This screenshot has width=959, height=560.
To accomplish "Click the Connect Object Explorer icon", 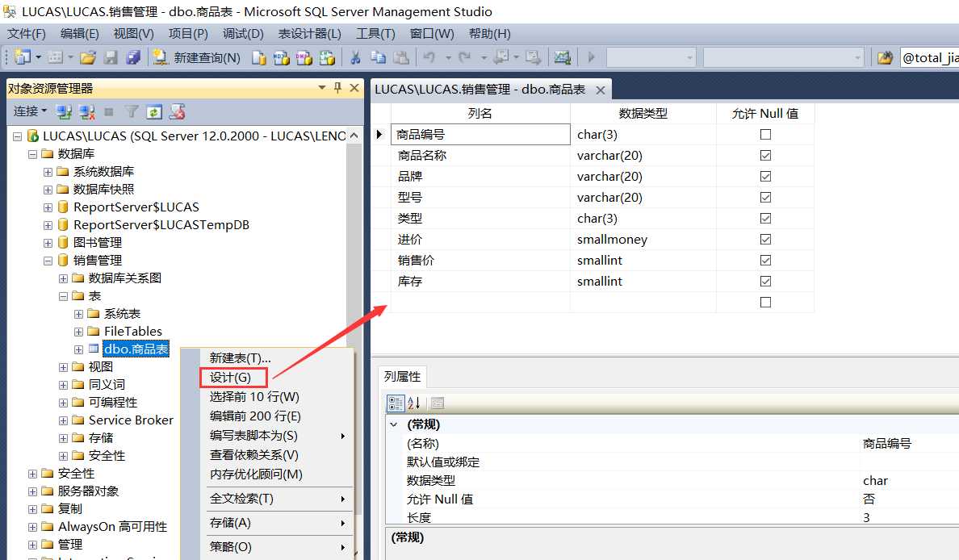I will [64, 112].
